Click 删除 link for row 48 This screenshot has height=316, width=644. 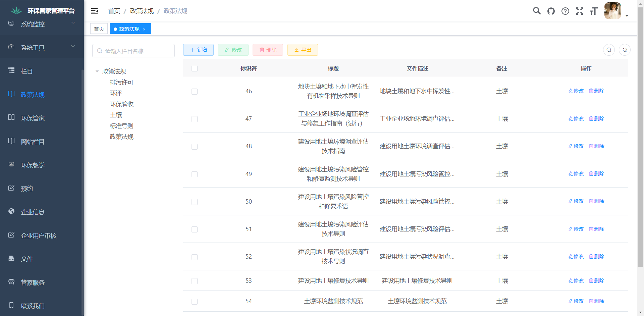[x=597, y=146]
